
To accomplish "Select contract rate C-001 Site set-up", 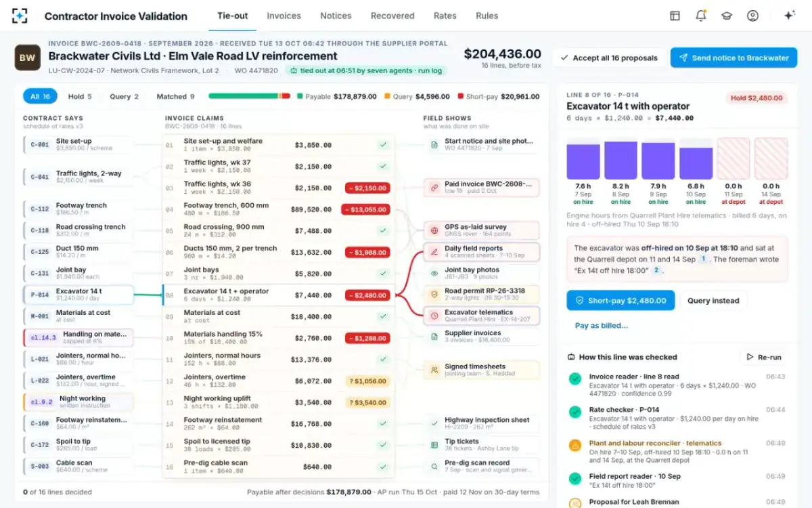I will click(78, 144).
